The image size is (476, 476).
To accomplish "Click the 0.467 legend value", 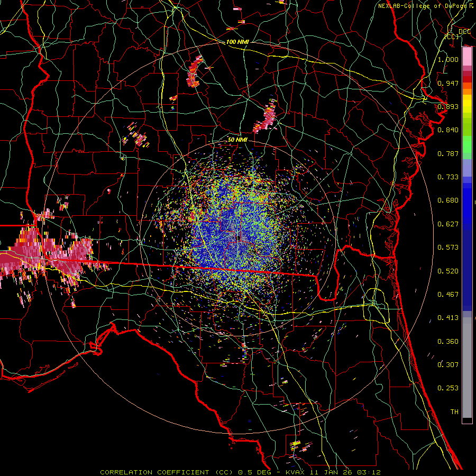I will point(448,295).
